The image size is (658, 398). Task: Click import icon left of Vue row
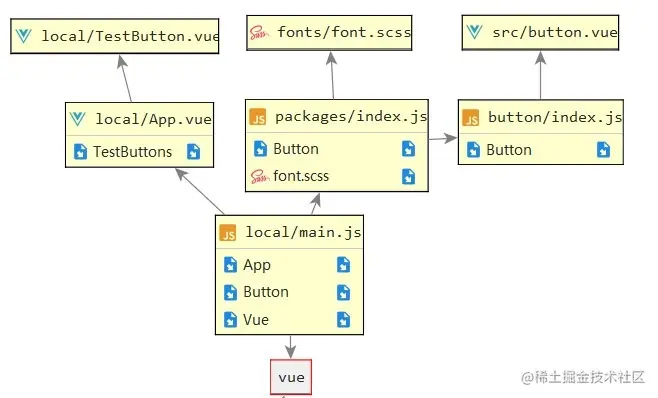click(230, 320)
